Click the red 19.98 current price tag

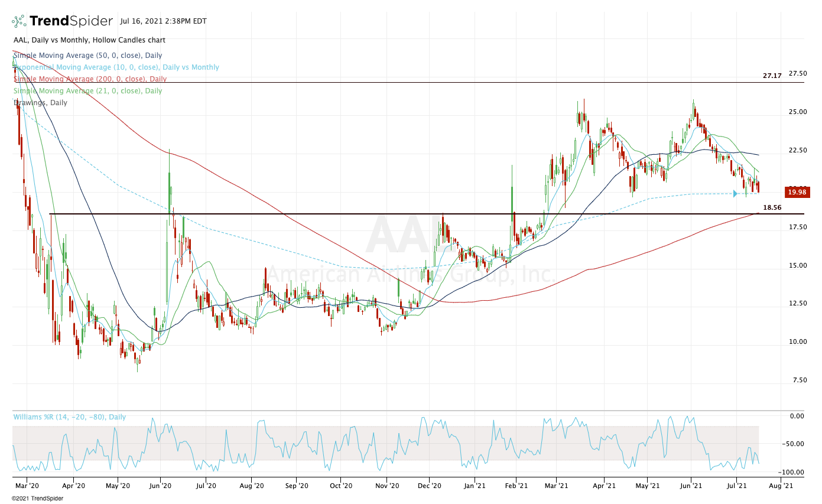797,192
